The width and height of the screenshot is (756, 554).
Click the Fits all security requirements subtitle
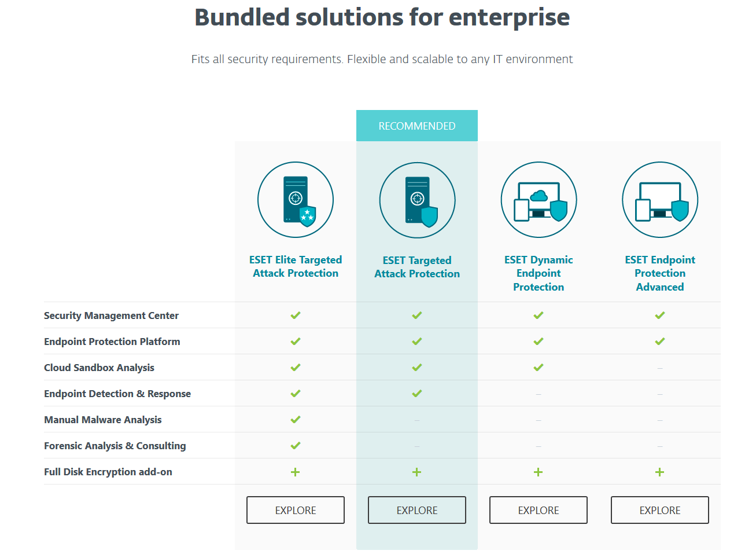click(x=382, y=59)
